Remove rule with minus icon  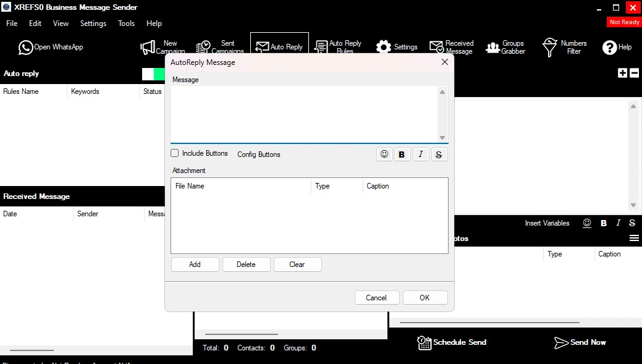click(x=634, y=74)
